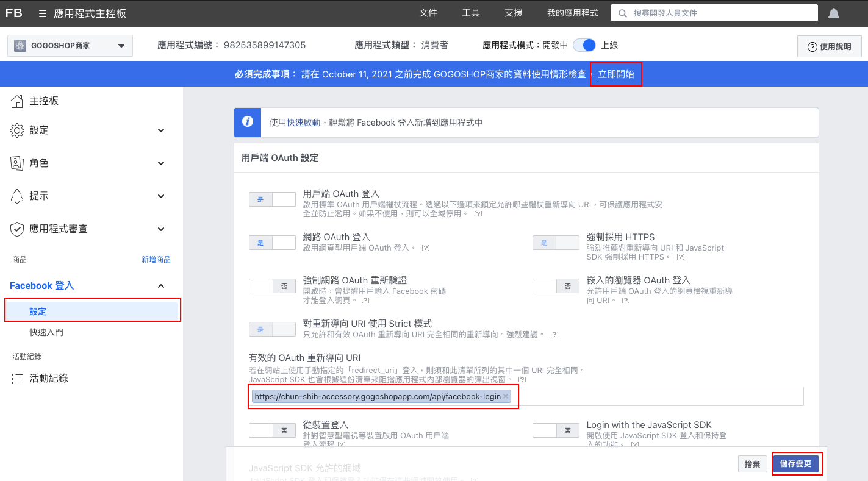Open the Facebook 登入 sidebar heading
This screenshot has width=868, height=481.
[x=41, y=286]
